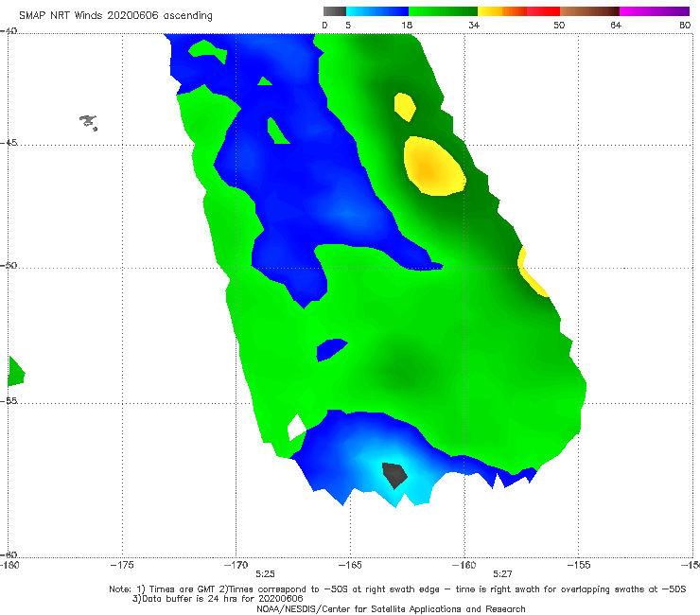
Task: Click the green fragment at the left map edge
Action: click(x=16, y=372)
